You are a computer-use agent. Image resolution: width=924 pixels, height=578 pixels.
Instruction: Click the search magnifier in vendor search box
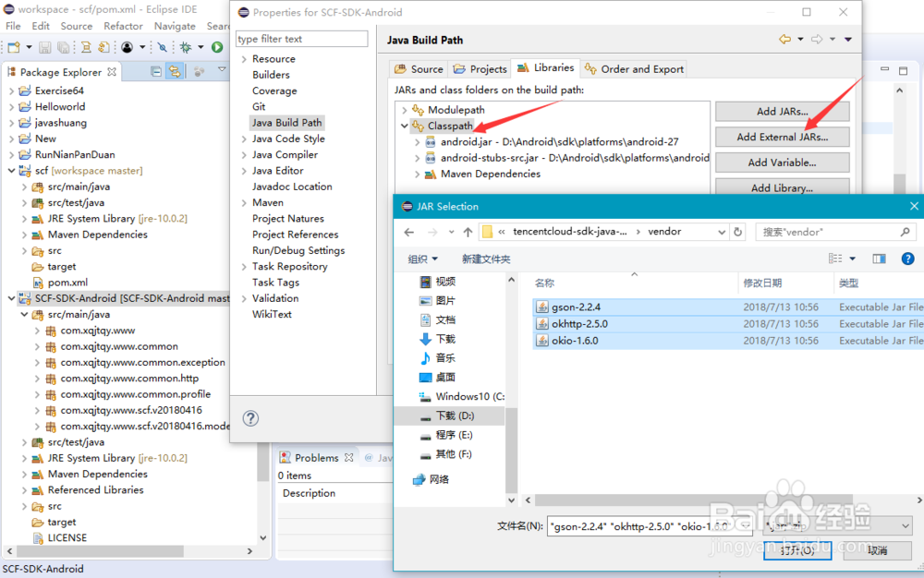click(905, 232)
